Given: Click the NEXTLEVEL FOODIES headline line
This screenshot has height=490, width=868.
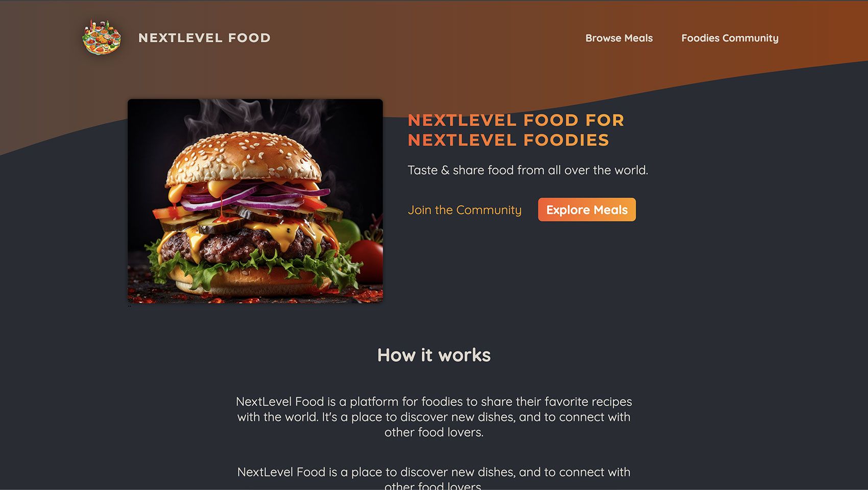Looking at the screenshot, I should point(509,140).
